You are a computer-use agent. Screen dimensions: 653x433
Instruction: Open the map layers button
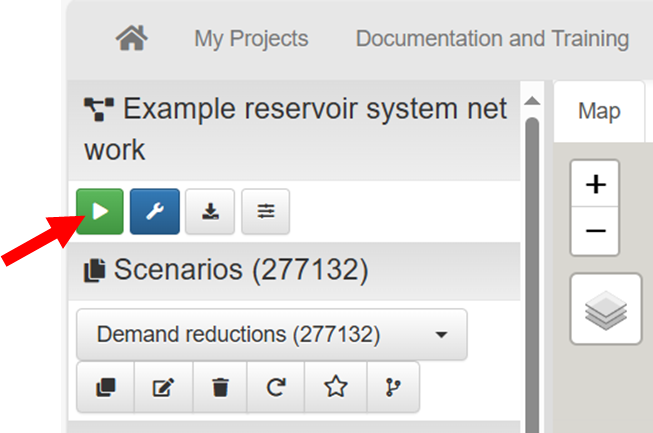(x=605, y=309)
